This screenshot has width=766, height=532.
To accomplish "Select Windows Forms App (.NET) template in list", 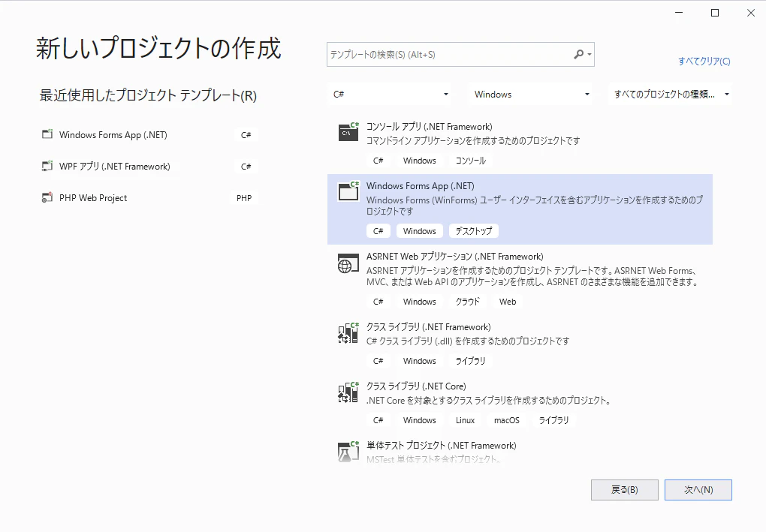I will [520, 209].
